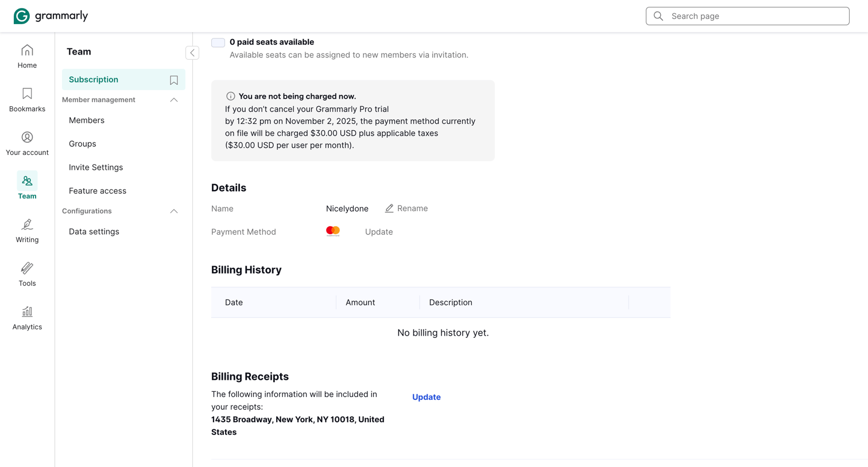Image resolution: width=868 pixels, height=467 pixels.
Task: Click the 1435 Broadway address text
Action: 298,426
